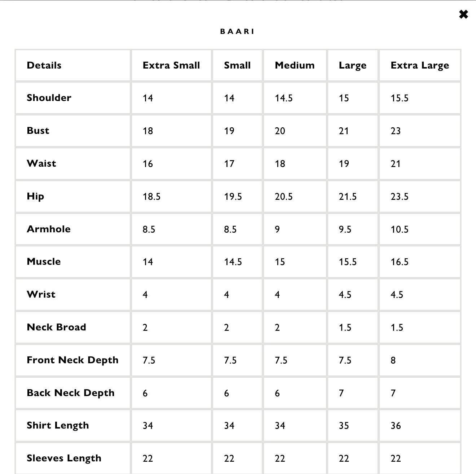
Task: Click the Muscle row label
Action: 44,262
